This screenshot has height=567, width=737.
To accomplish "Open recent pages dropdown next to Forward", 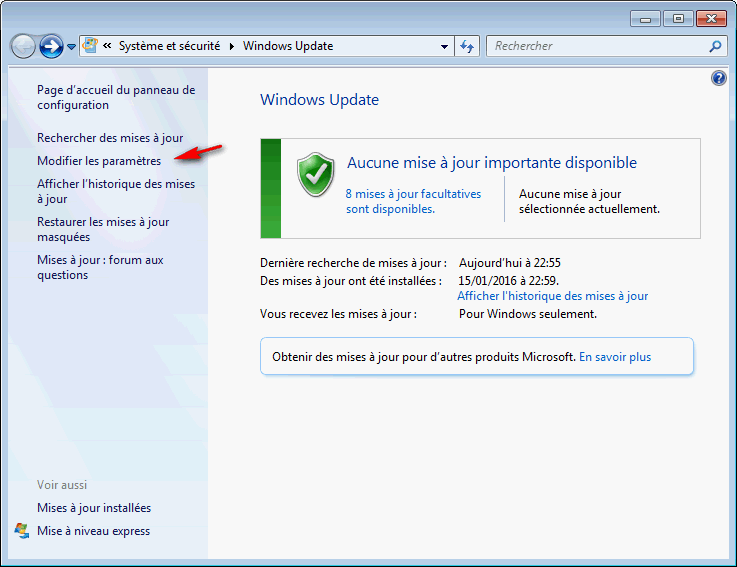I will click(x=71, y=47).
